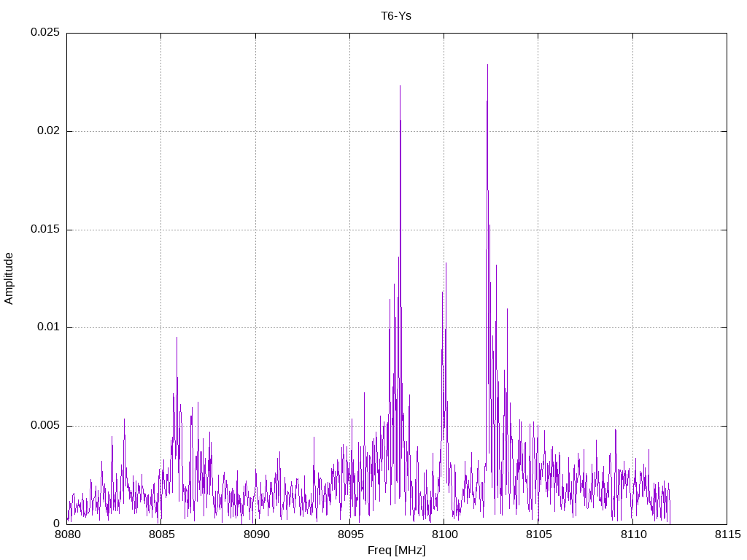747x560 pixels.
Task: Click the 0.005 y-axis tick label
Action: 44,426
